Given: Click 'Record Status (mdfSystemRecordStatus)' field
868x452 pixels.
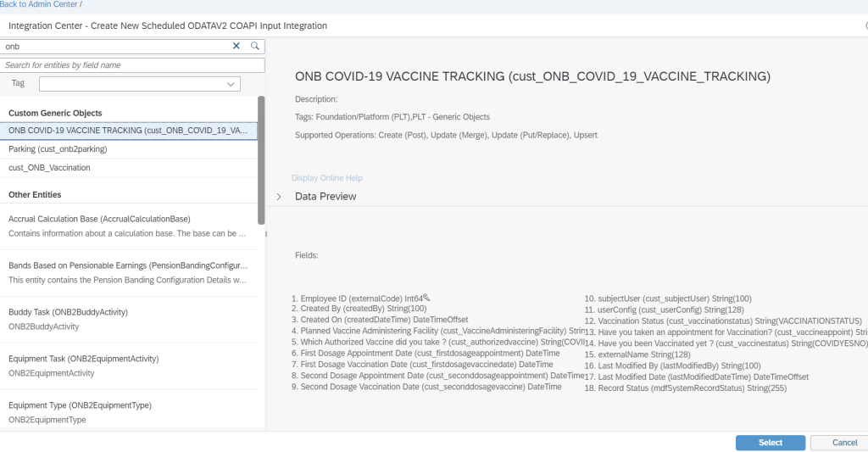Looking at the screenshot, I should pyautogui.click(x=685, y=388).
